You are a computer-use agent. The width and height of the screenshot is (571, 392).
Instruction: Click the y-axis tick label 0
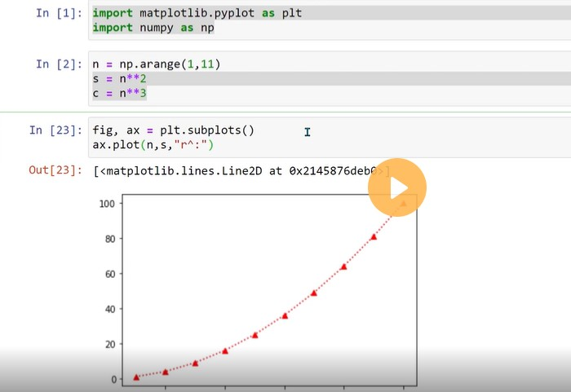point(114,379)
